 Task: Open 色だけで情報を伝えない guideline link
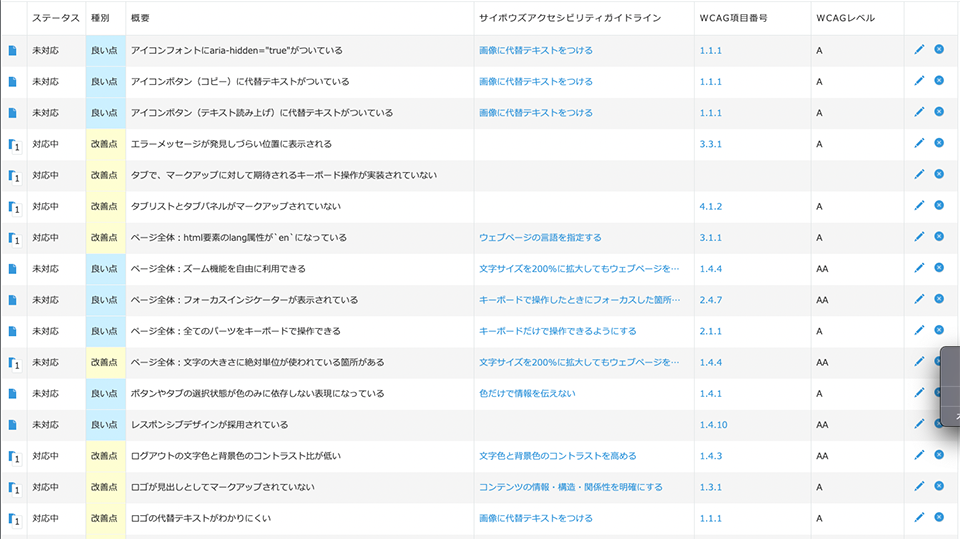(527, 394)
